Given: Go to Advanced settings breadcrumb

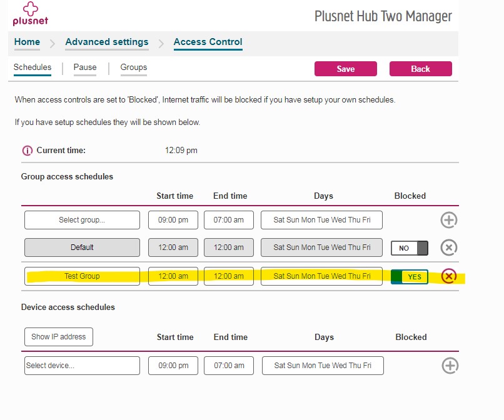Looking at the screenshot, I should [107, 42].
